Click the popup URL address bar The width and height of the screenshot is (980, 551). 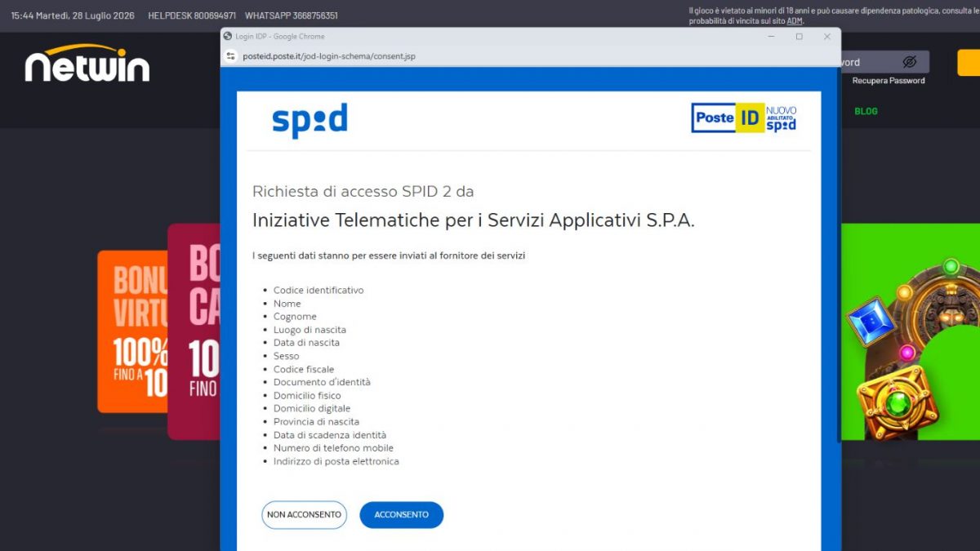point(329,56)
